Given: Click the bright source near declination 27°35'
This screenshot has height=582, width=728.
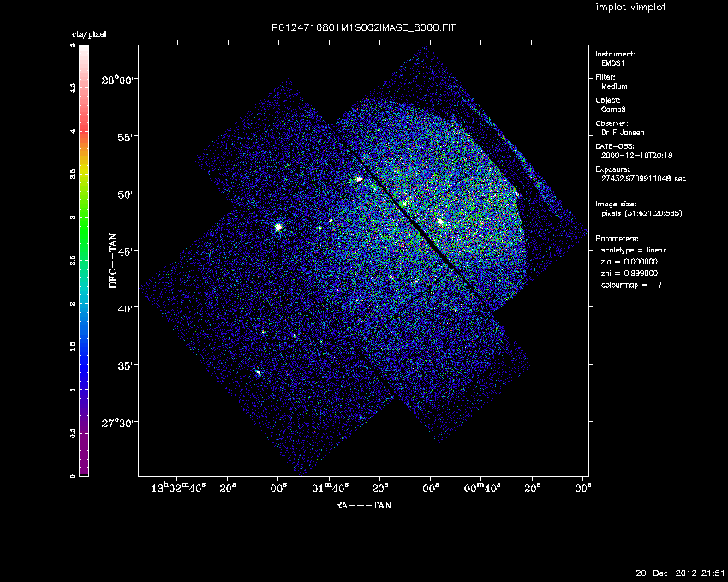Looking at the screenshot, I should coord(259,372).
